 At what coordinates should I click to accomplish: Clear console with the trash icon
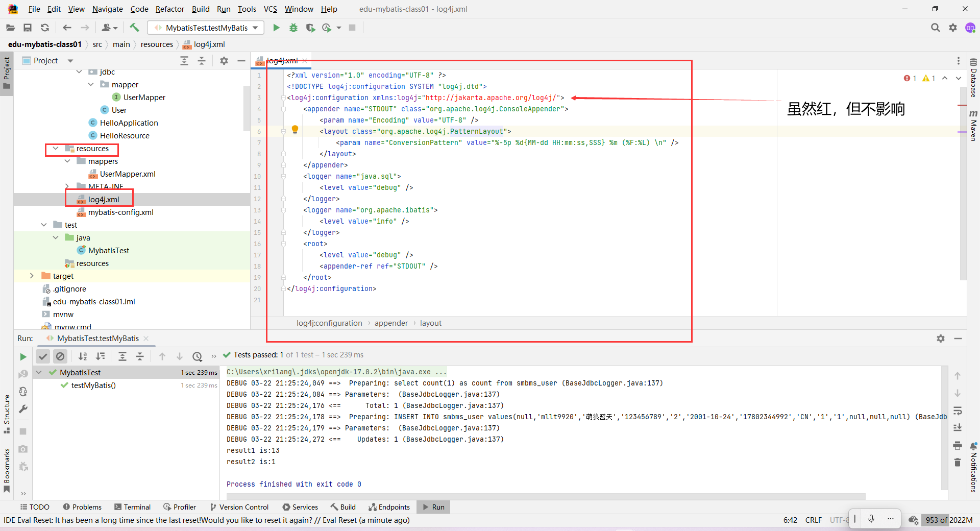[958, 463]
